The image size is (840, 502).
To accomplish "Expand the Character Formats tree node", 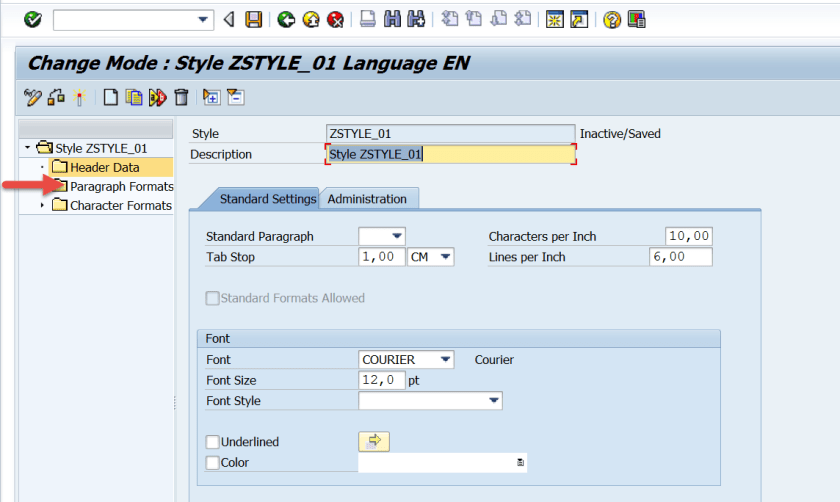I will (x=42, y=206).
